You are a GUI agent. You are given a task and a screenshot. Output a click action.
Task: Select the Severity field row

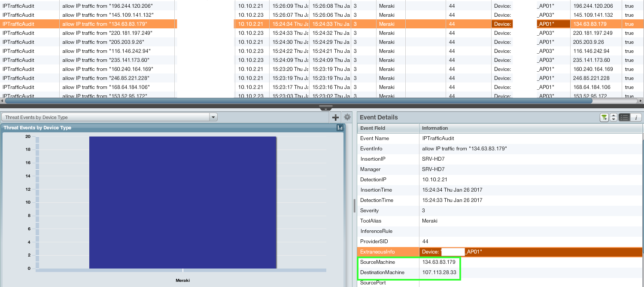[500, 211]
